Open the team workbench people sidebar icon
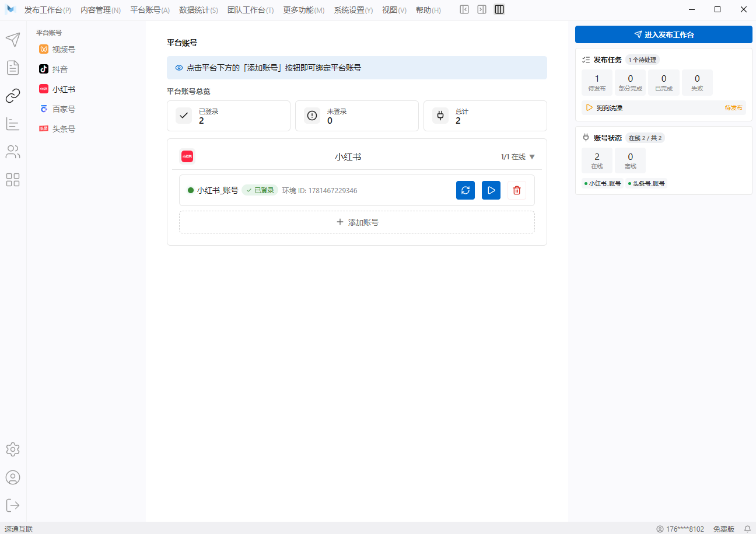This screenshot has width=756, height=534. coord(13,152)
